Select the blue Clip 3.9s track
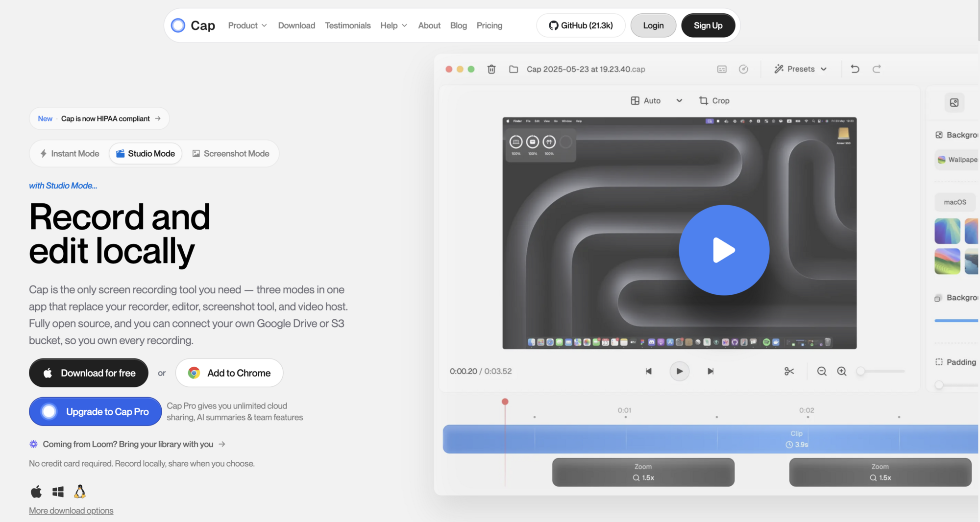 (710, 439)
